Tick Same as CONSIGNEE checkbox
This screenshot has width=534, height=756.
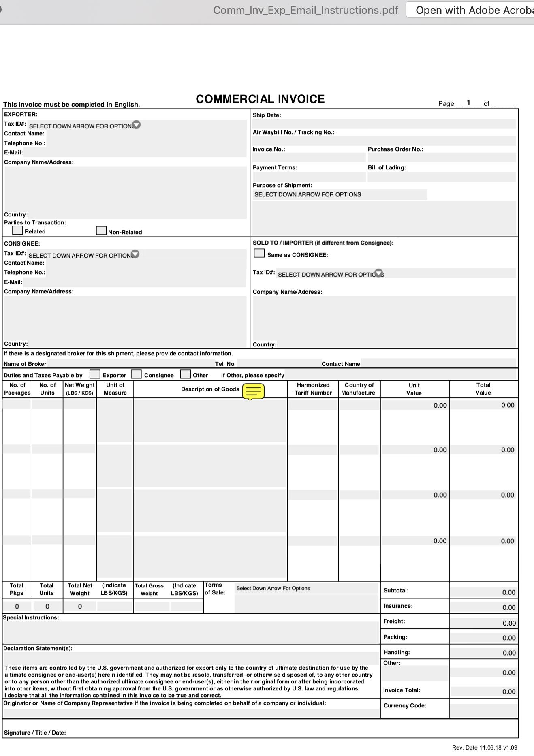[x=259, y=253]
